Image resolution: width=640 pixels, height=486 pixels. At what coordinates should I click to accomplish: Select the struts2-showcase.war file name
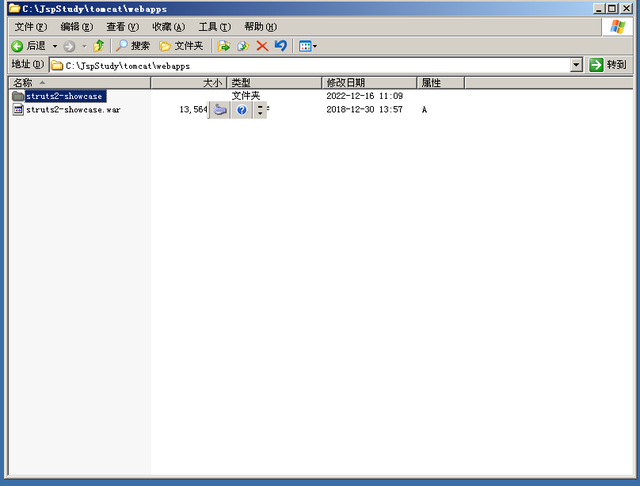coord(73,110)
